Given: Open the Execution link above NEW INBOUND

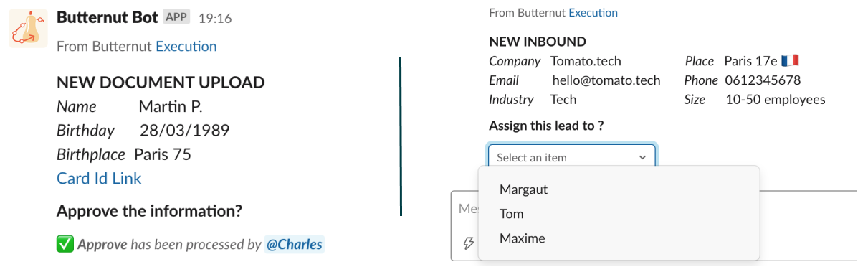Looking at the screenshot, I should [593, 13].
